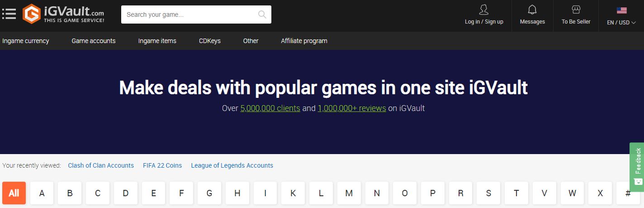The height and width of the screenshot is (208, 644).
Task: Select the All letter filter
Action: click(x=14, y=193)
